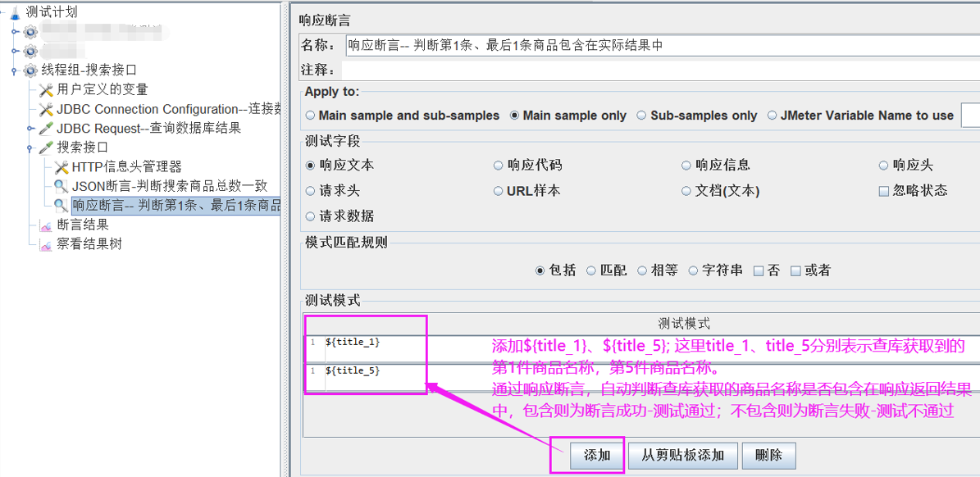Click the JSON断言 magnifier icon
Image resolution: width=980 pixels, height=477 pixels.
pos(61,184)
